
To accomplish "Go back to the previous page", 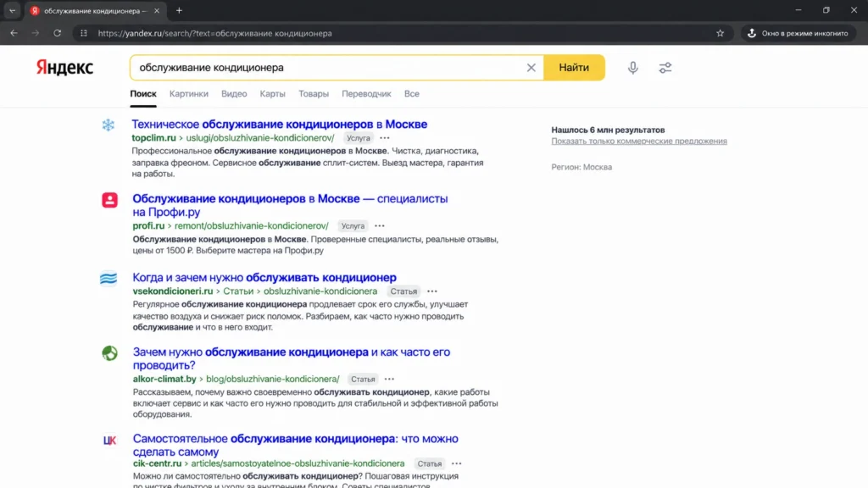I will tap(14, 33).
